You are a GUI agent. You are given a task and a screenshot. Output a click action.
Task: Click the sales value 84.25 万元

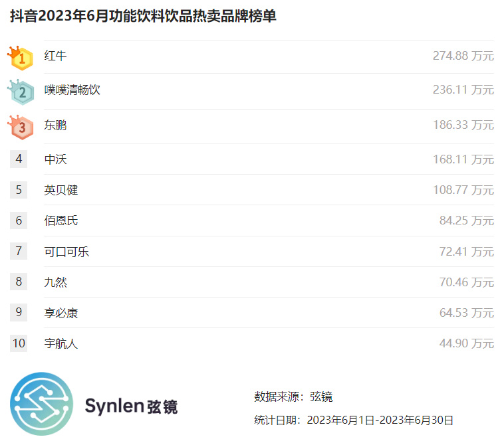(x=466, y=221)
